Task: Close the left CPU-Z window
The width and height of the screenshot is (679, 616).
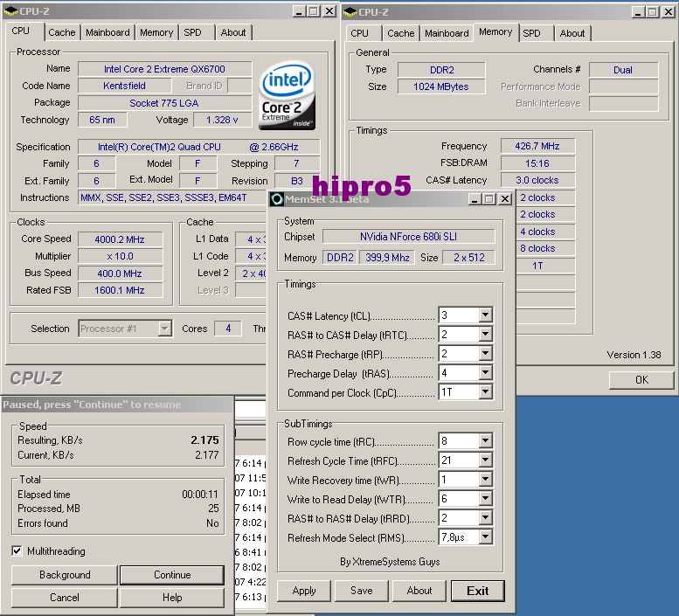Action: click(x=329, y=11)
